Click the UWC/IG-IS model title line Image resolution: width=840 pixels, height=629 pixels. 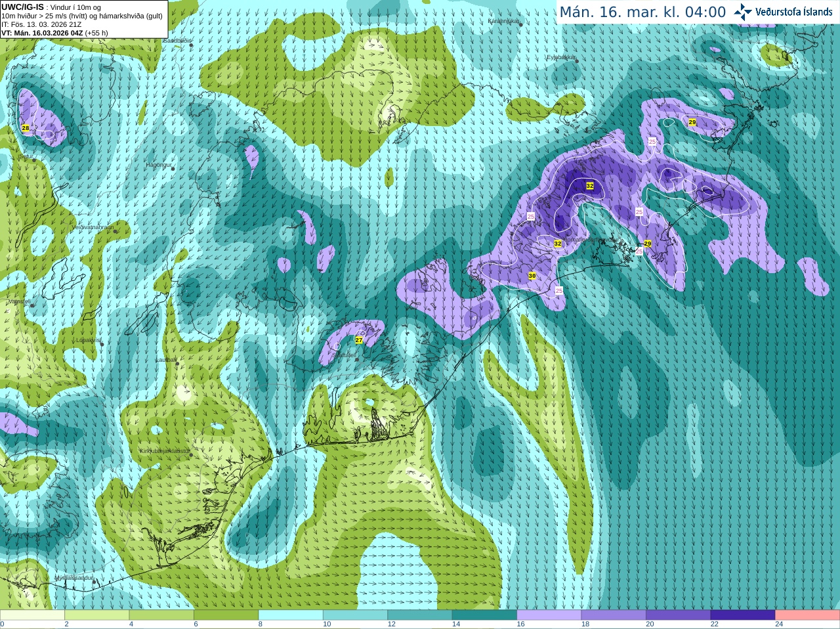(51, 7)
